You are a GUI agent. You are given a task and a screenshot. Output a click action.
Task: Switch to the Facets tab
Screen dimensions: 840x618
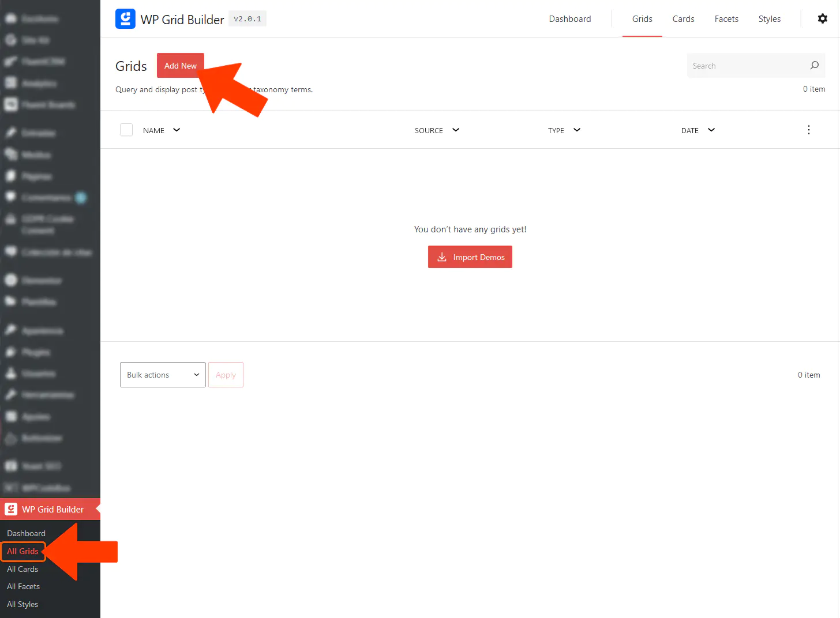(x=726, y=19)
